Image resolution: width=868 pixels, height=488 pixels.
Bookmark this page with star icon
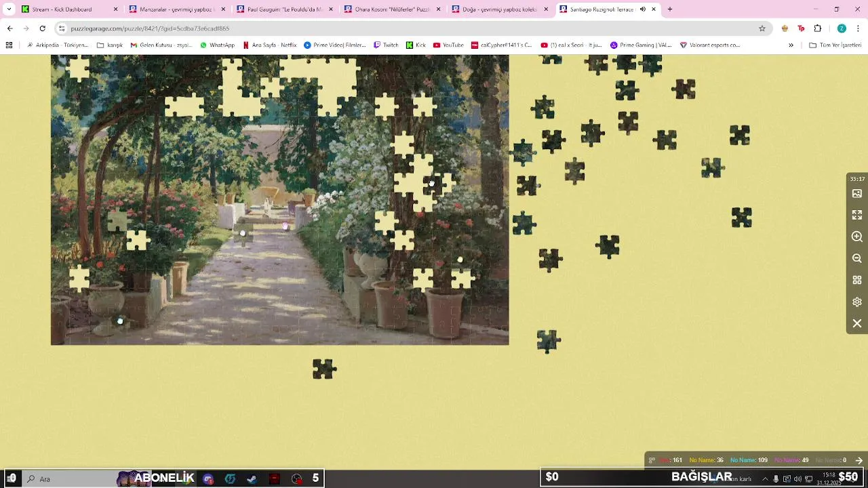pos(762,28)
